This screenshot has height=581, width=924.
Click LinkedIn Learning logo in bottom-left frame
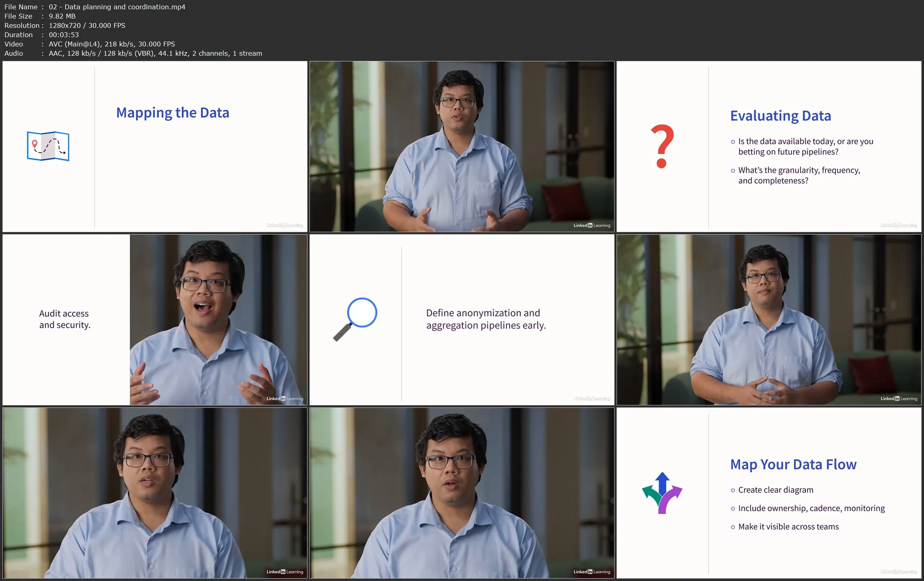pos(284,572)
